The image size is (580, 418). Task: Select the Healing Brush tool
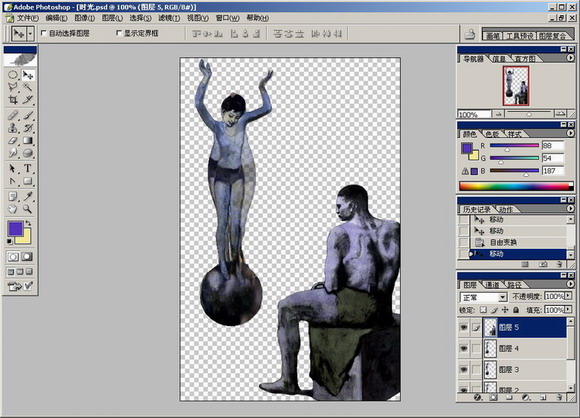13,115
